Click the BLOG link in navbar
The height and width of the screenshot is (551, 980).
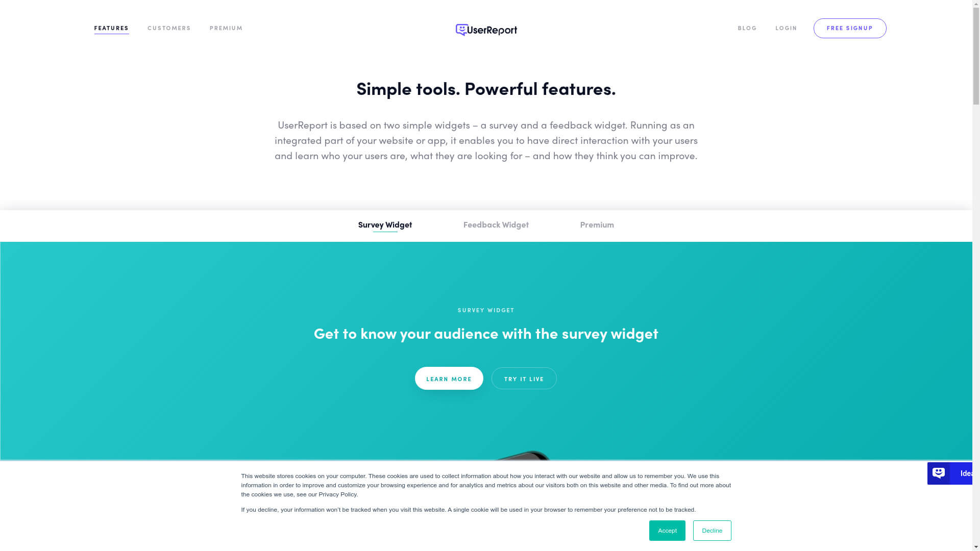tap(747, 28)
